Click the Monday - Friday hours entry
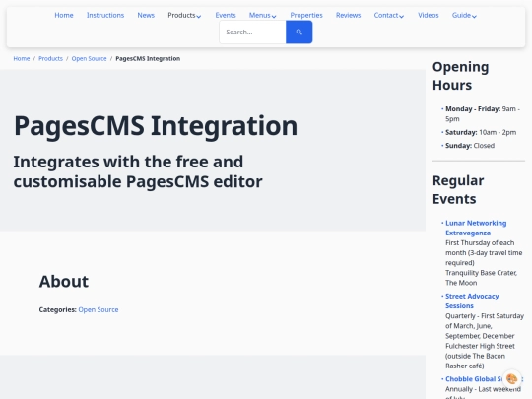 tap(483, 114)
